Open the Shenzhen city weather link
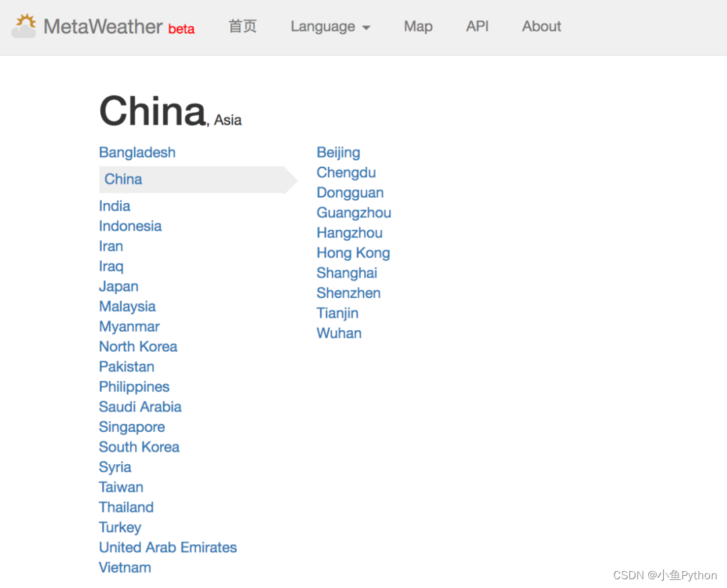727x588 pixels. tap(349, 293)
